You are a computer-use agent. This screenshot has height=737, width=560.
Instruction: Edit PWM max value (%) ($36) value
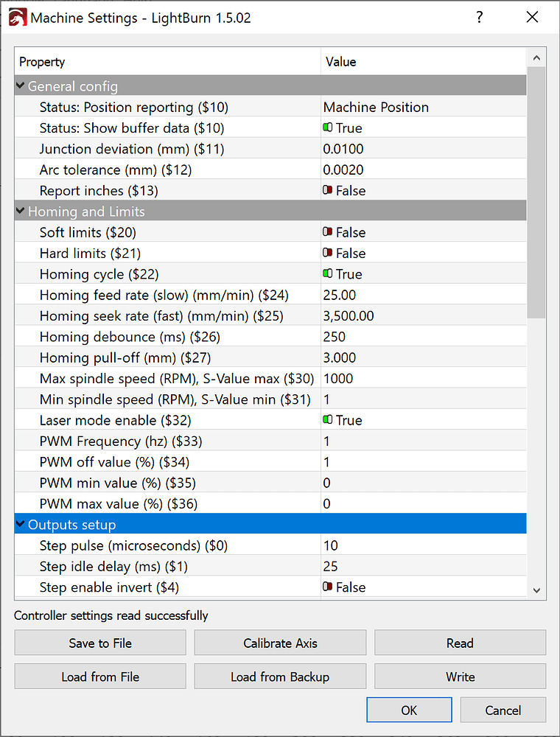(x=424, y=503)
